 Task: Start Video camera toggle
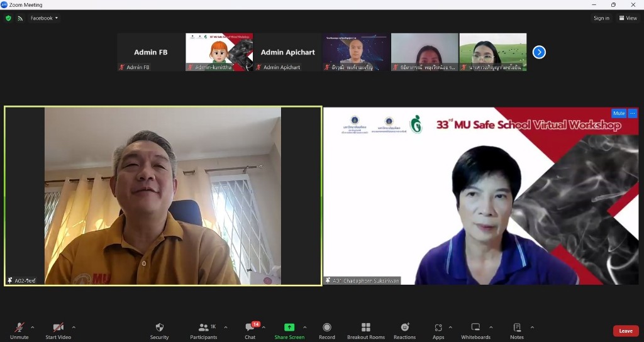click(58, 331)
